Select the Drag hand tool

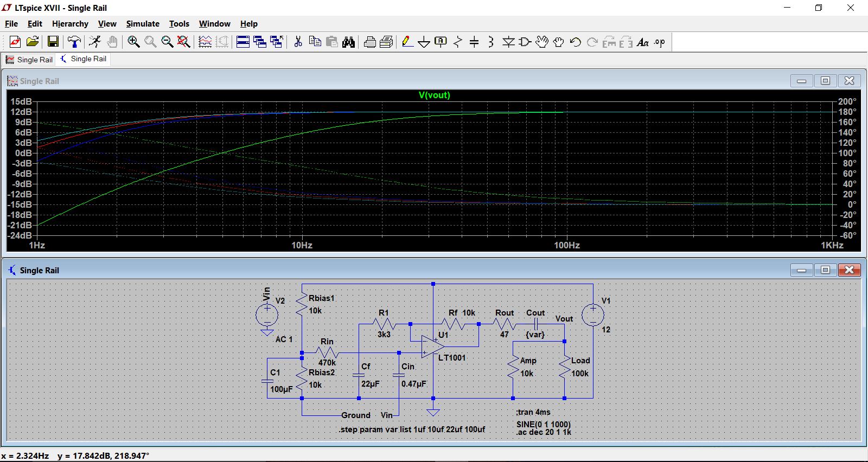pyautogui.click(x=559, y=42)
